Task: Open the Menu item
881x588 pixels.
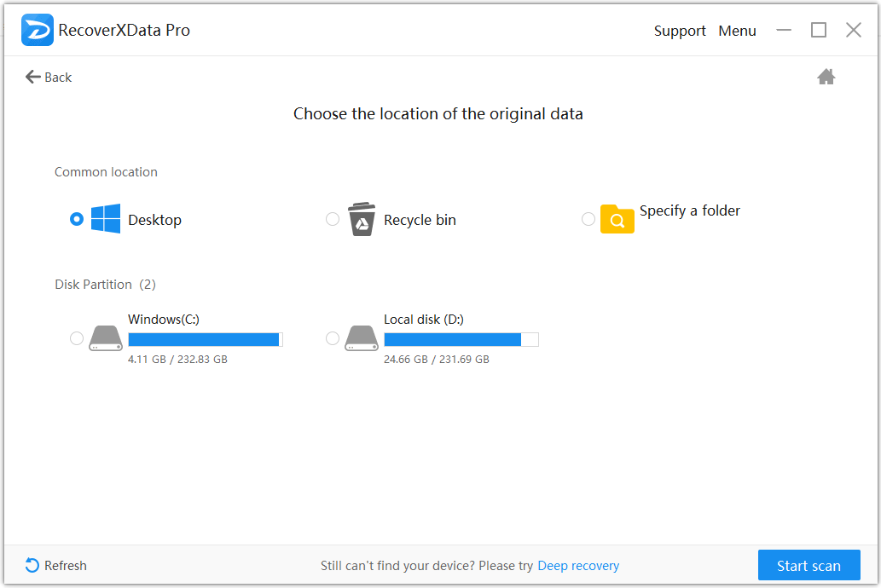Action: pyautogui.click(x=737, y=31)
